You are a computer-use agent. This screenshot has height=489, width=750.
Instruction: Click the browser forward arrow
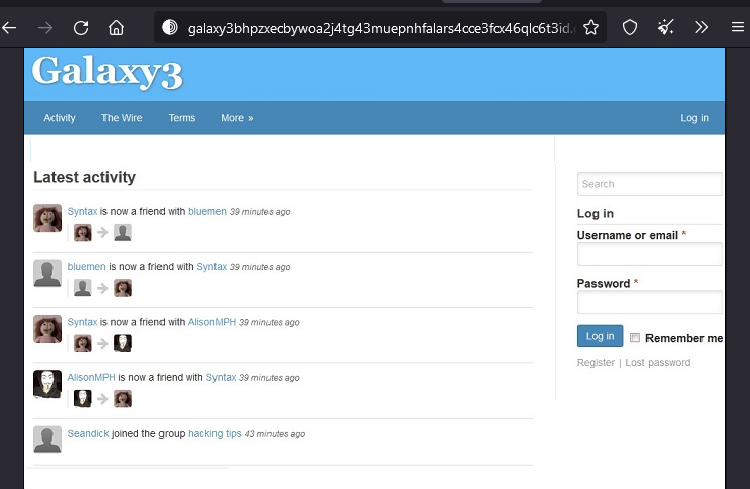[x=45, y=28]
